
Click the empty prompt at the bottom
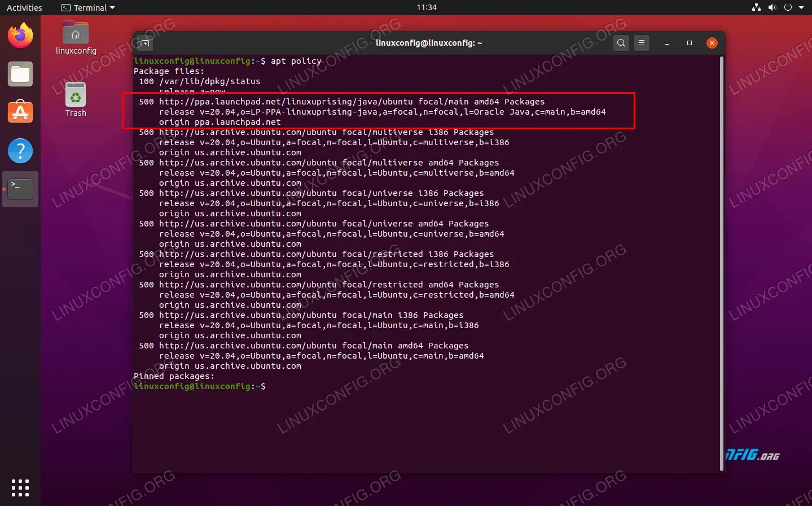click(x=200, y=386)
